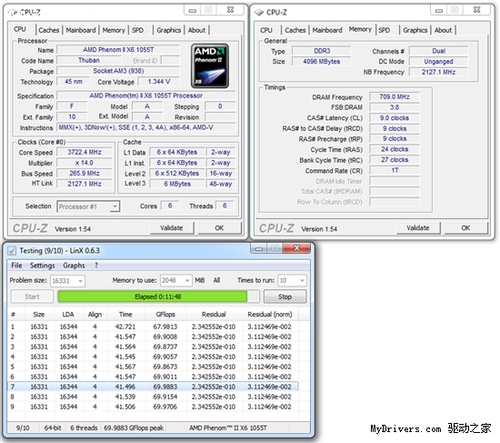Open the Caches tab in left CPU-Z
Image resolution: width=500 pixels, height=443 pixels.
[49, 30]
